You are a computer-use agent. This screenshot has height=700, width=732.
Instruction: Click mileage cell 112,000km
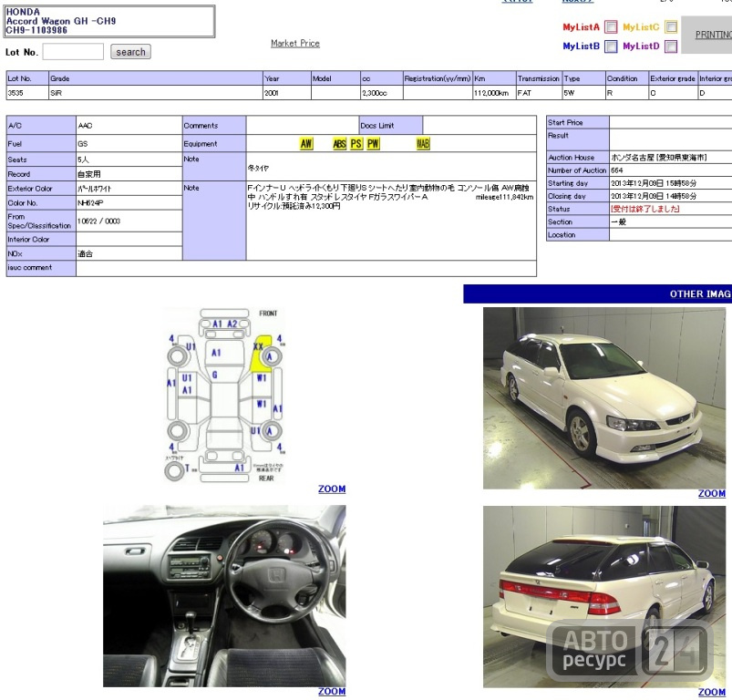tap(494, 93)
